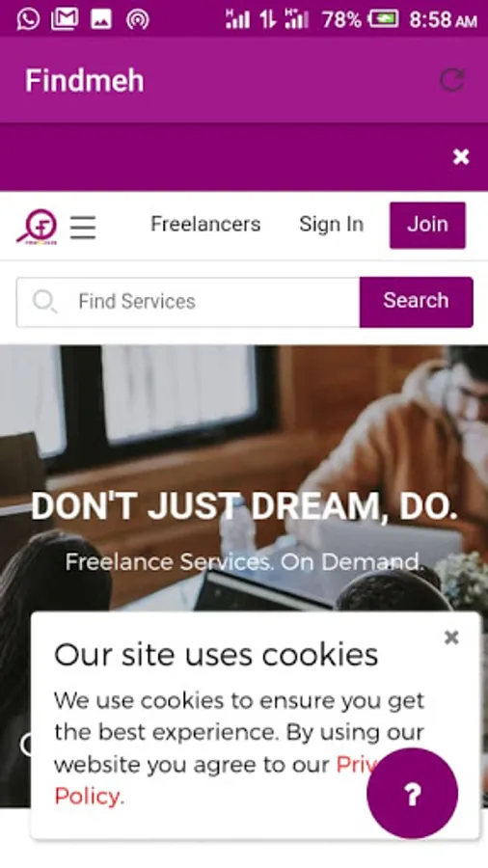Tap the WhatsApp notification icon
488x868 pixels.
click(28, 19)
